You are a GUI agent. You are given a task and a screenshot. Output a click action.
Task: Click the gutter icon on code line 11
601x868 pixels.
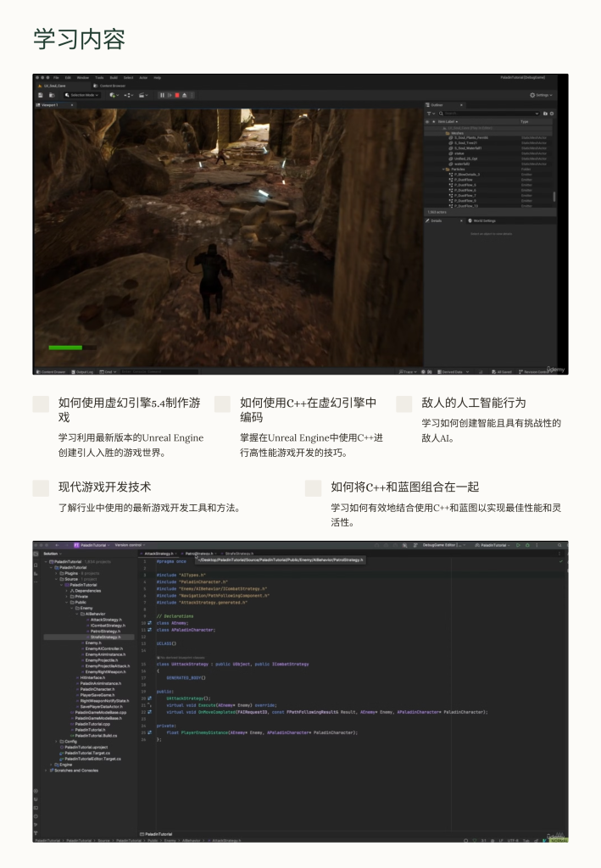(149, 630)
